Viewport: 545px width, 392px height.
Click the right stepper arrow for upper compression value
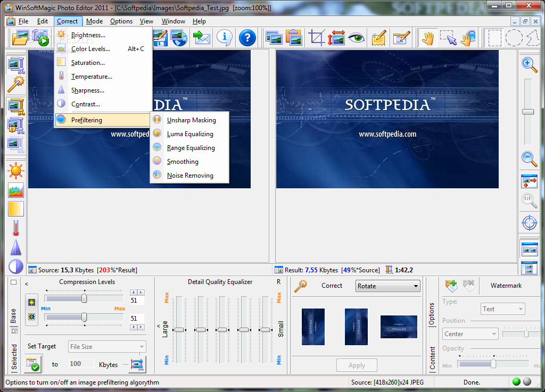point(141,293)
